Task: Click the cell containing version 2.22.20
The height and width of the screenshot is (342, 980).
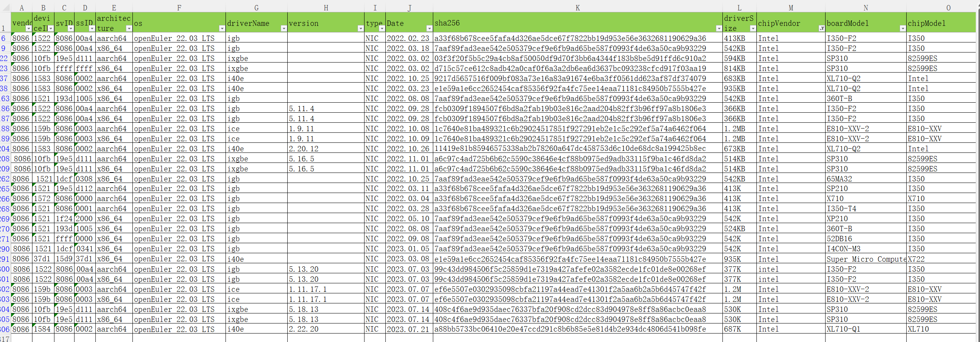Action: (326, 329)
